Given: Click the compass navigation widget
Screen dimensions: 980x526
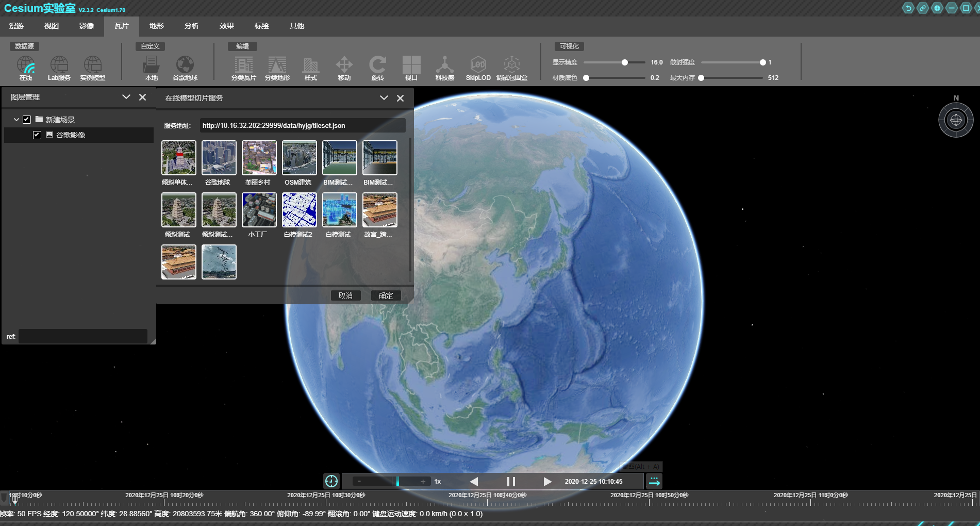Looking at the screenshot, I should 956,120.
